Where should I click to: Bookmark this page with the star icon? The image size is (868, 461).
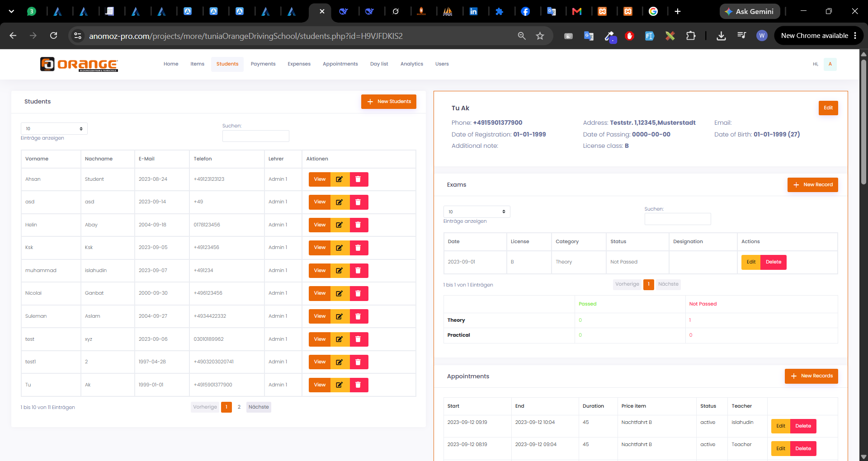coord(540,36)
